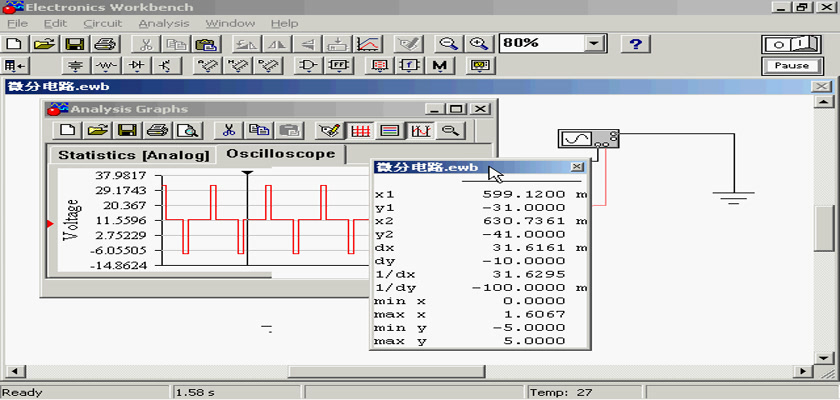This screenshot has width=840, height=400.
Task: Click the oscilloscope instrument in the circuit
Action: pos(588,139)
